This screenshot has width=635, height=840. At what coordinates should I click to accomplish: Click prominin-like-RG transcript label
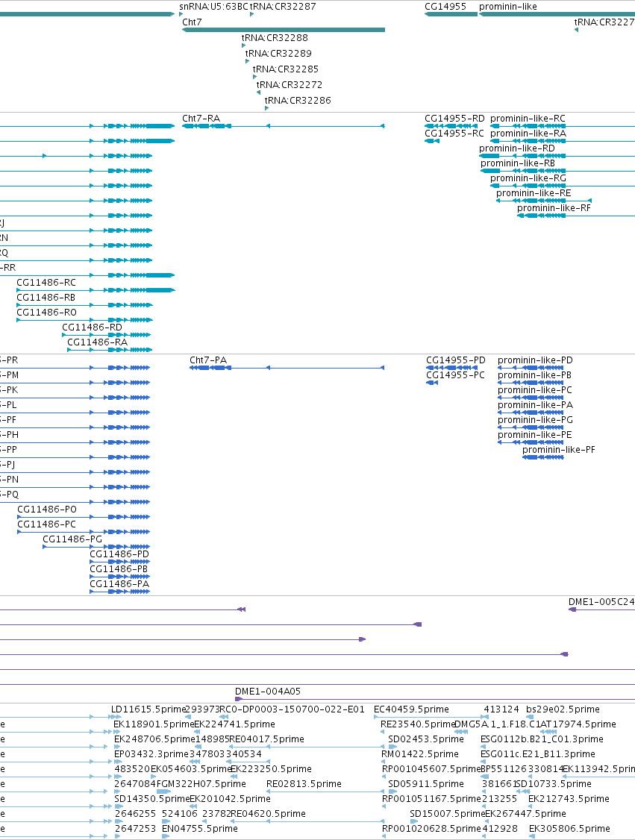click(x=528, y=178)
